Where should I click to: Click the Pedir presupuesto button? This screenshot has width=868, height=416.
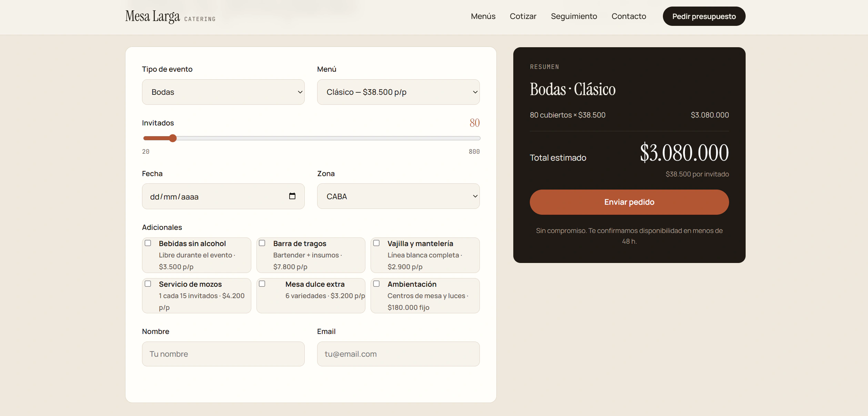[704, 16]
